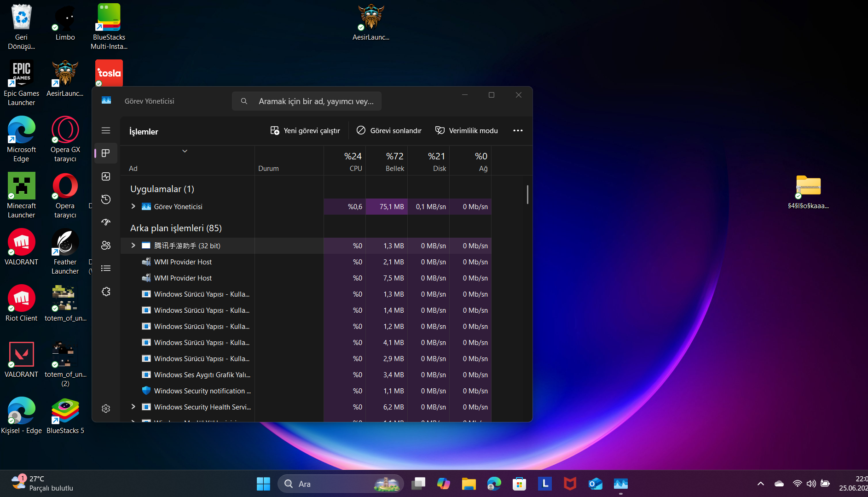The image size is (868, 497).
Task: Enable Verimlilik modu
Action: pos(467,130)
